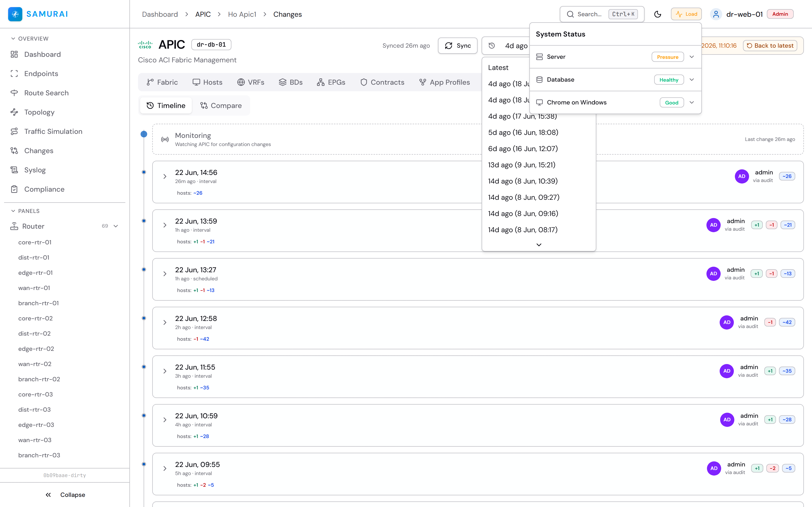Click the Compliance clipboard icon
This screenshot has width=812, height=507.
coord(14,189)
